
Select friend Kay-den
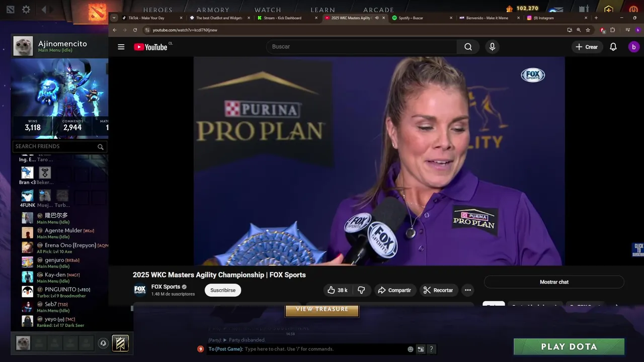click(64, 277)
